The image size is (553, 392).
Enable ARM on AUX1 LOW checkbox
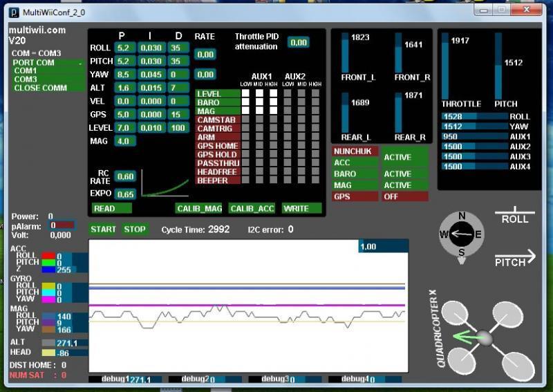pyautogui.click(x=245, y=137)
